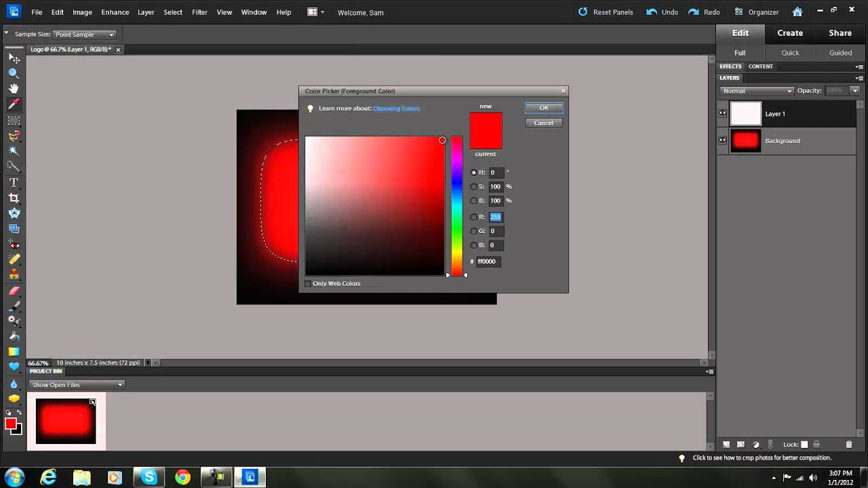The height and width of the screenshot is (488, 868).
Task: Click Cancel in the Color Picker
Action: [543, 123]
